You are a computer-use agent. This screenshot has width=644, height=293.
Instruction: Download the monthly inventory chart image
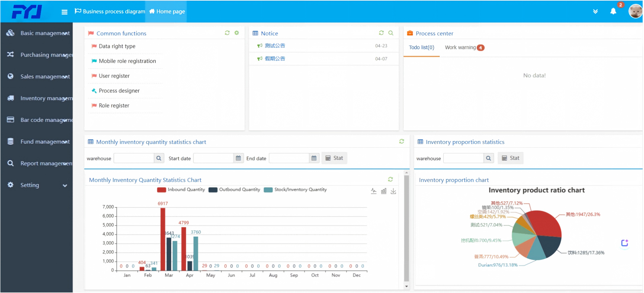coord(393,191)
